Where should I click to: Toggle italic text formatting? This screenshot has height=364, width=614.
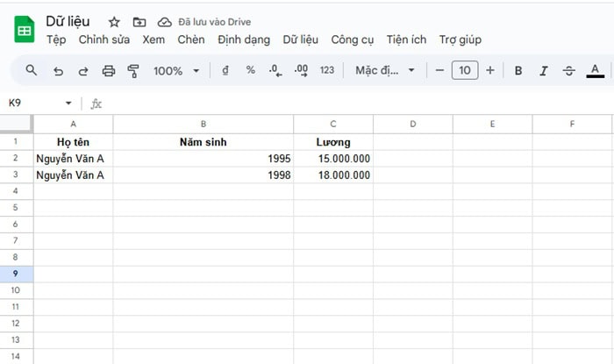(544, 70)
